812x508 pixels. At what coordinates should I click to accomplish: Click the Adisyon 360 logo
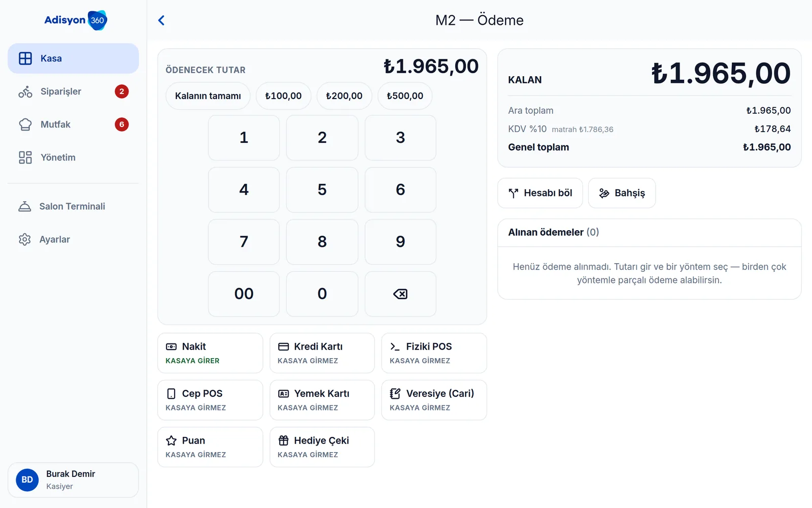(x=76, y=20)
